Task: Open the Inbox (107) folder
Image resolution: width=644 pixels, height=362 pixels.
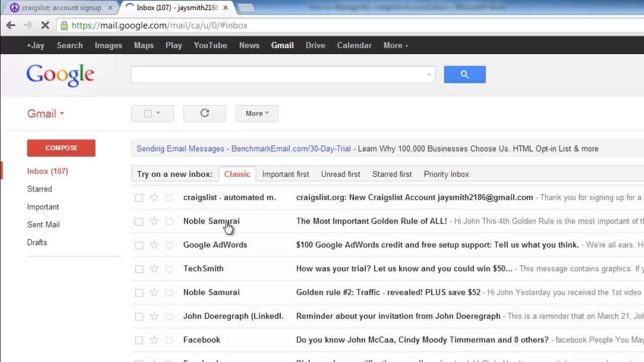Action: (48, 171)
